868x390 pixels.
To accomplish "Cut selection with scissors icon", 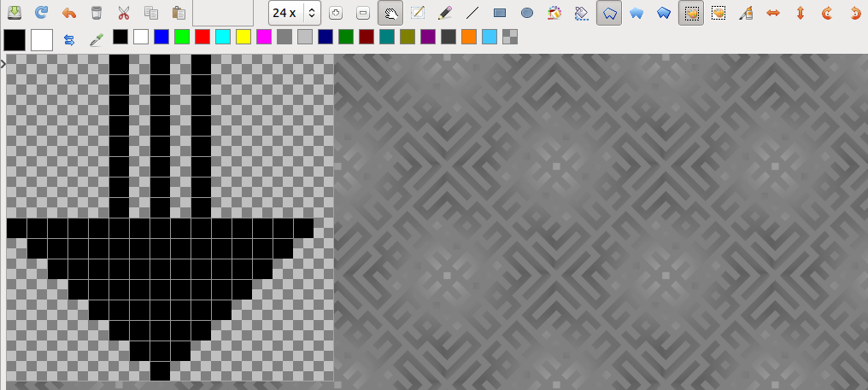I will pos(124,13).
